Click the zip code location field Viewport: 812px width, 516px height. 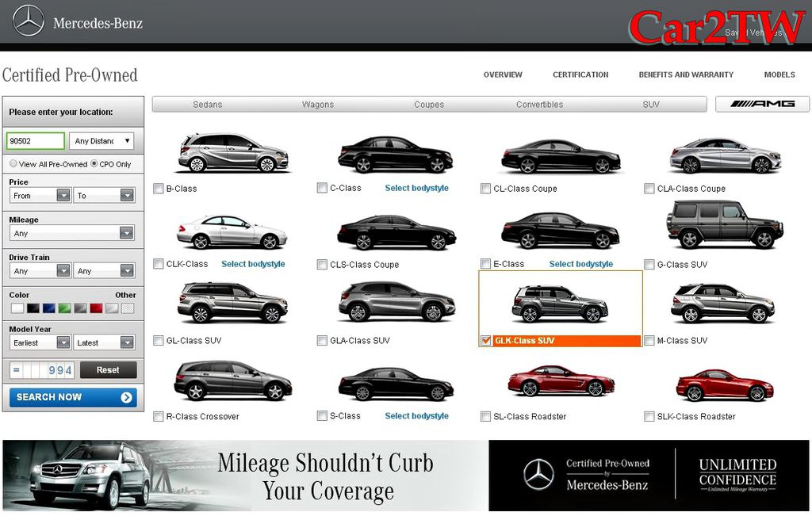[x=35, y=141]
